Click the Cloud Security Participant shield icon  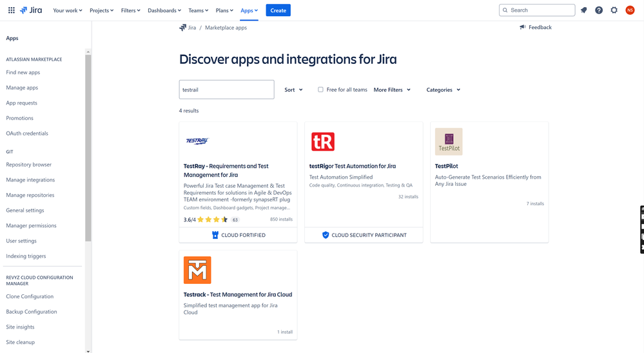pyautogui.click(x=326, y=235)
